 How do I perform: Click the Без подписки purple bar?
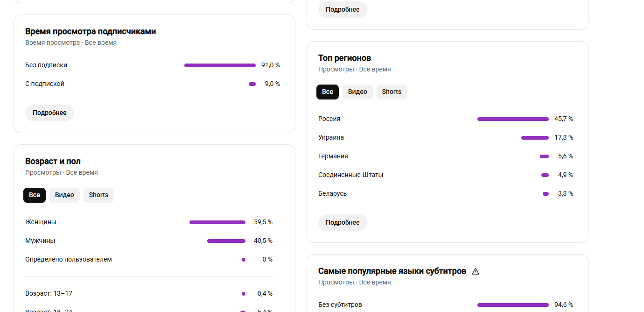(x=220, y=65)
